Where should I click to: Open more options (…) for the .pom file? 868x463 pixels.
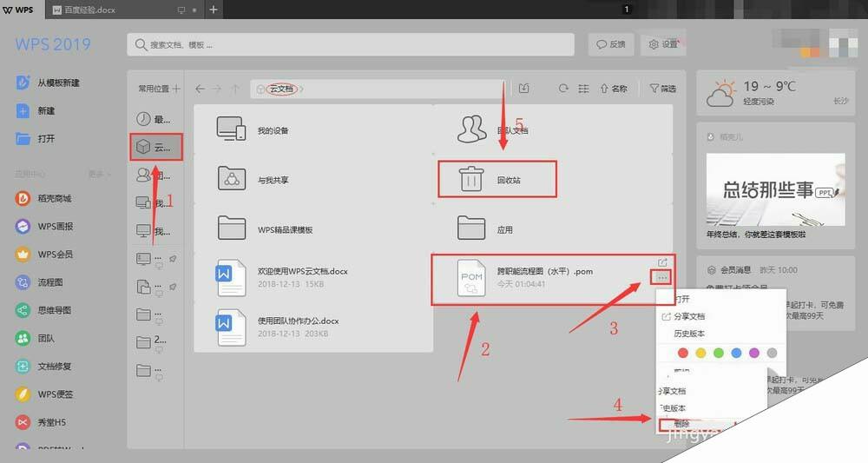[662, 277]
